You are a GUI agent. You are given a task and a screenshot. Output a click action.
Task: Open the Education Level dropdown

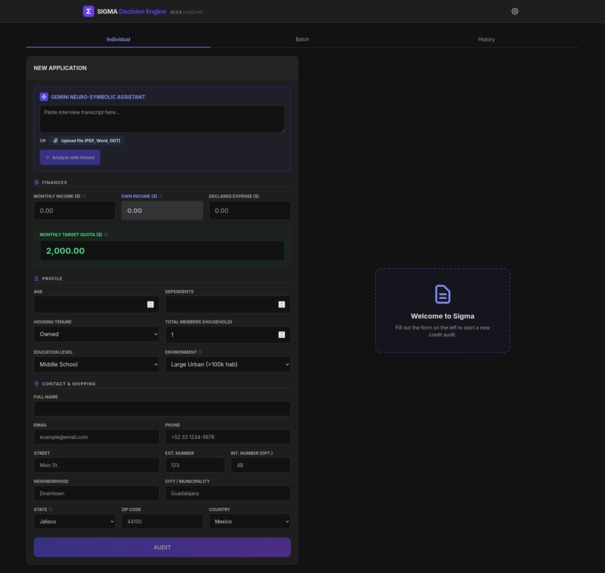click(x=96, y=364)
